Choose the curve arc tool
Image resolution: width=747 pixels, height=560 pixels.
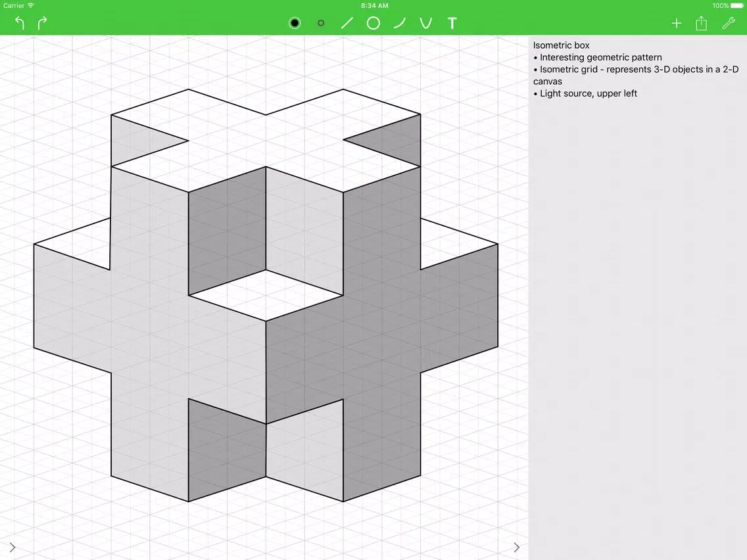coord(400,23)
